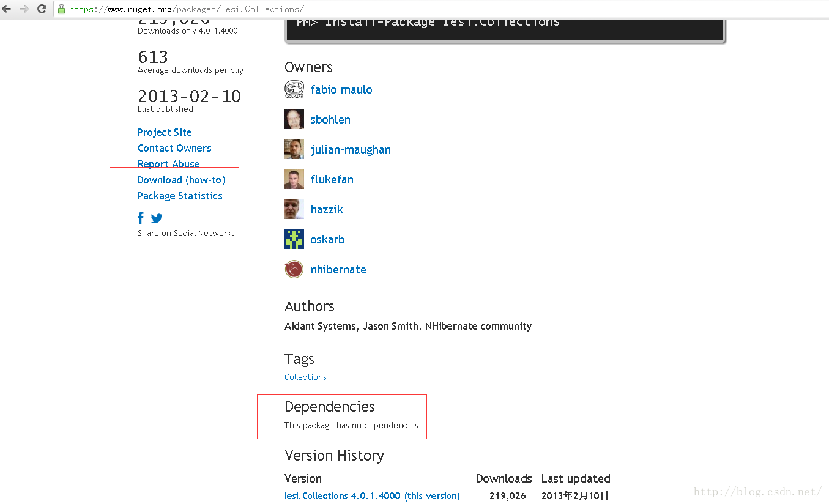This screenshot has width=829, height=504.
Task: Click the browser forward arrow
Action: (x=24, y=9)
